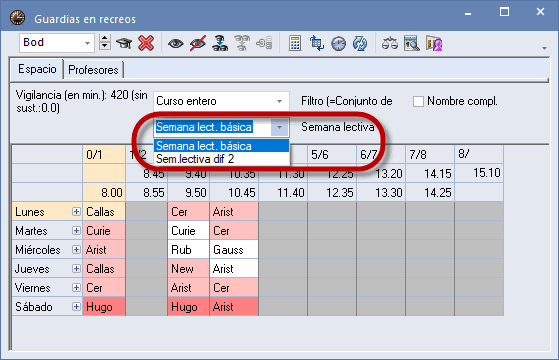Click the Semana lect. básica combo arrow

(280, 127)
